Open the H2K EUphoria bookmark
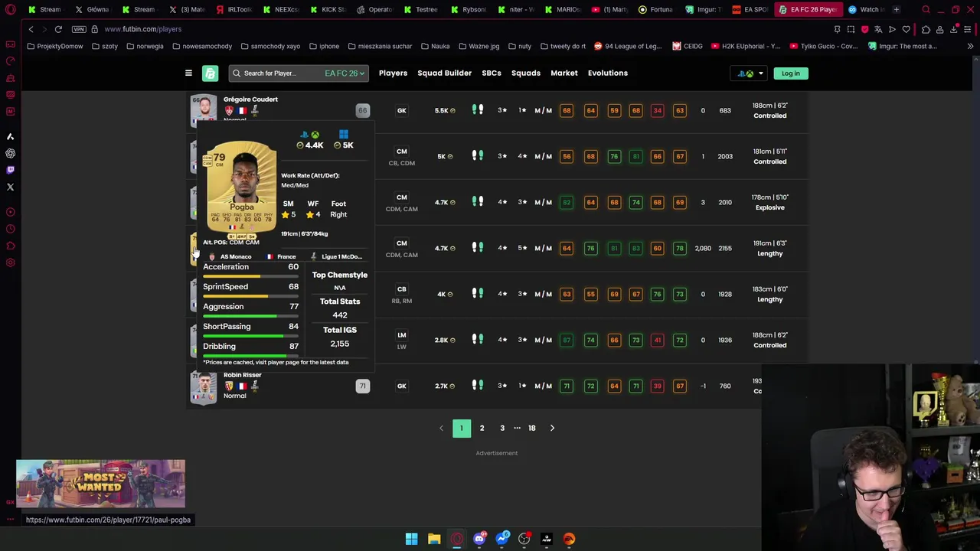The height and width of the screenshot is (551, 980). (x=746, y=46)
